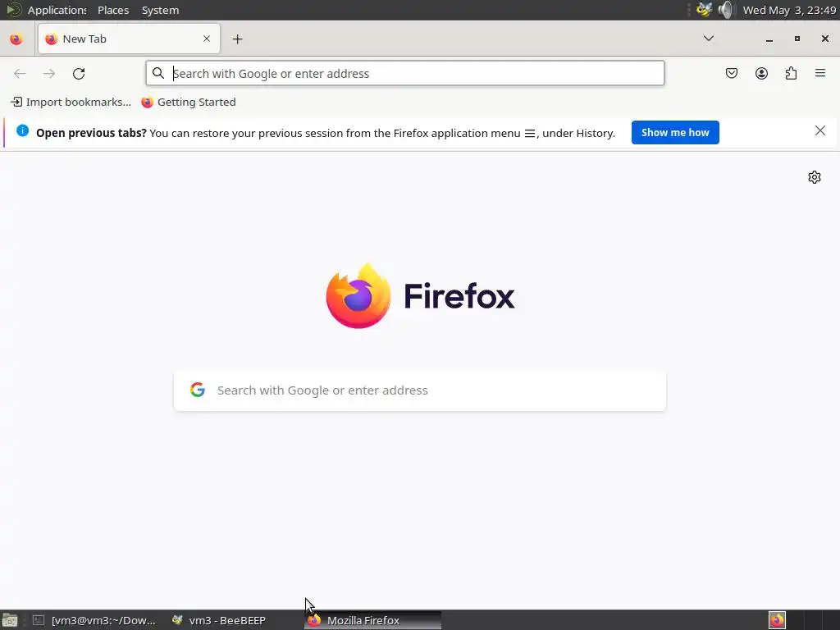Click the volume speaker tray icon

pyautogui.click(x=726, y=10)
